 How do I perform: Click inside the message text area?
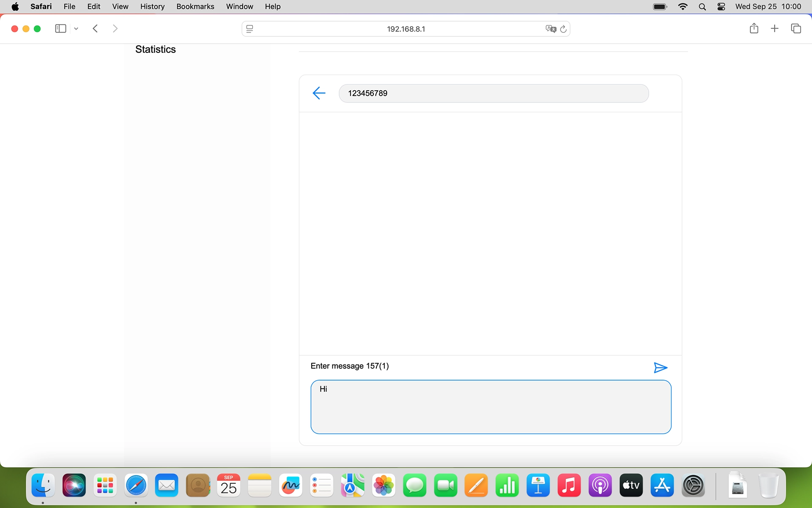click(490, 406)
